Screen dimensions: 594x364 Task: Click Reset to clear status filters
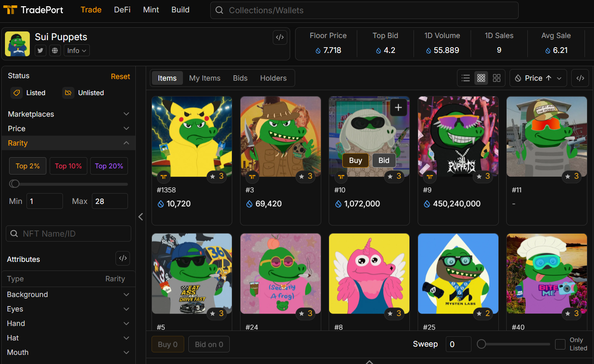(120, 77)
